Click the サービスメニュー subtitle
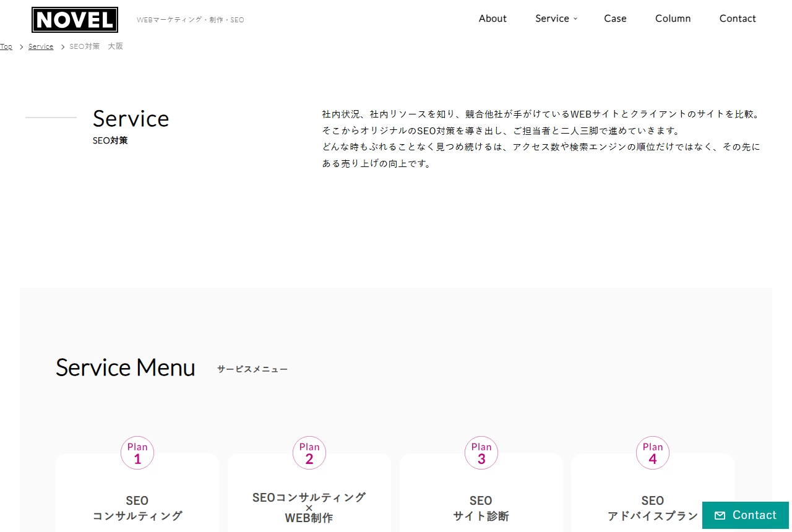The width and height of the screenshot is (792, 532). (x=252, y=369)
